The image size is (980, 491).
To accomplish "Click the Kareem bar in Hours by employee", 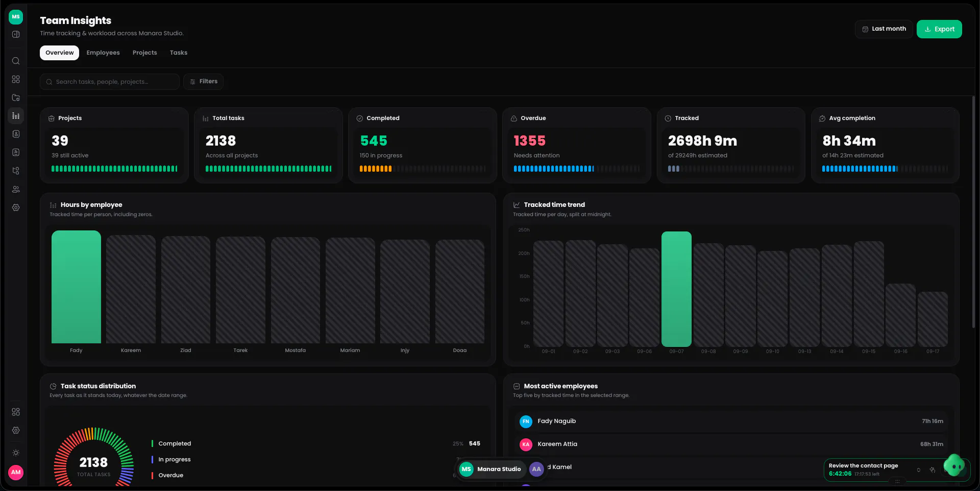I will point(131,289).
